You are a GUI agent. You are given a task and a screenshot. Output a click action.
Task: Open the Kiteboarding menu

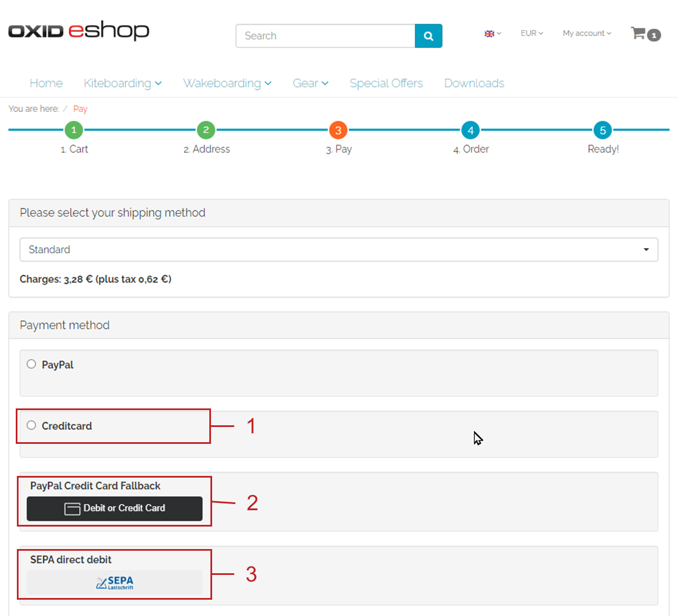(123, 83)
